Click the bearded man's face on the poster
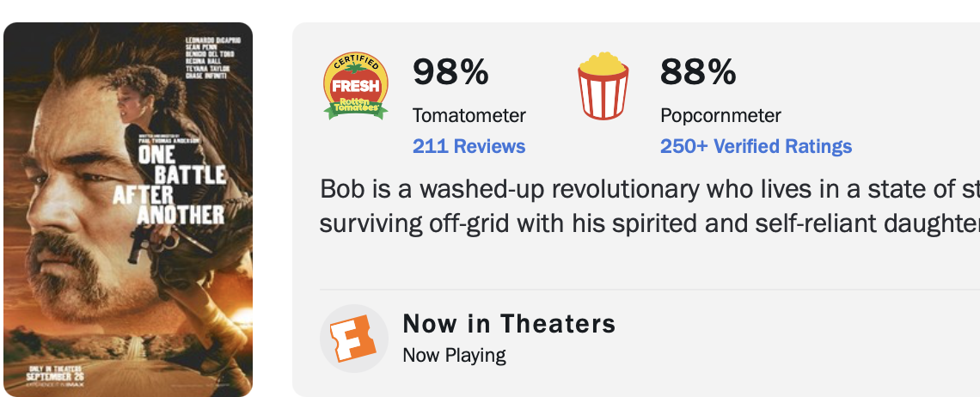This screenshot has width=980, height=397. pyautogui.click(x=69, y=206)
